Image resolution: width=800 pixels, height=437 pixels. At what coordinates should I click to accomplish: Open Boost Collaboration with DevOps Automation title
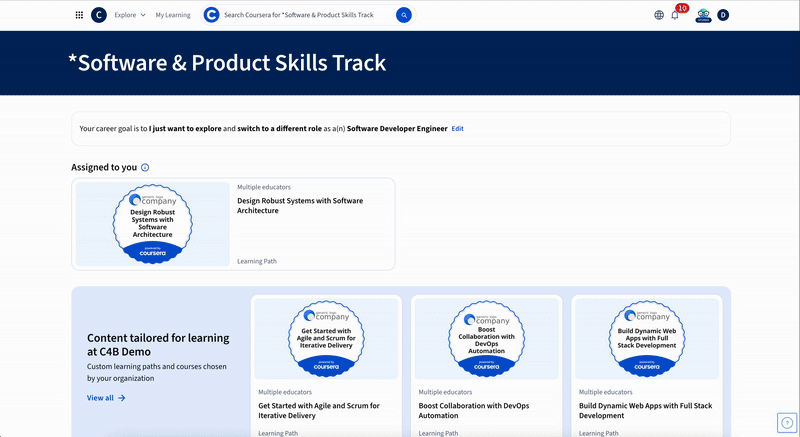pyautogui.click(x=473, y=410)
